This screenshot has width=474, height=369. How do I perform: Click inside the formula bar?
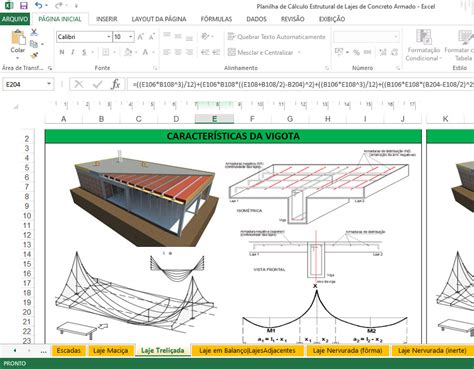click(300, 84)
